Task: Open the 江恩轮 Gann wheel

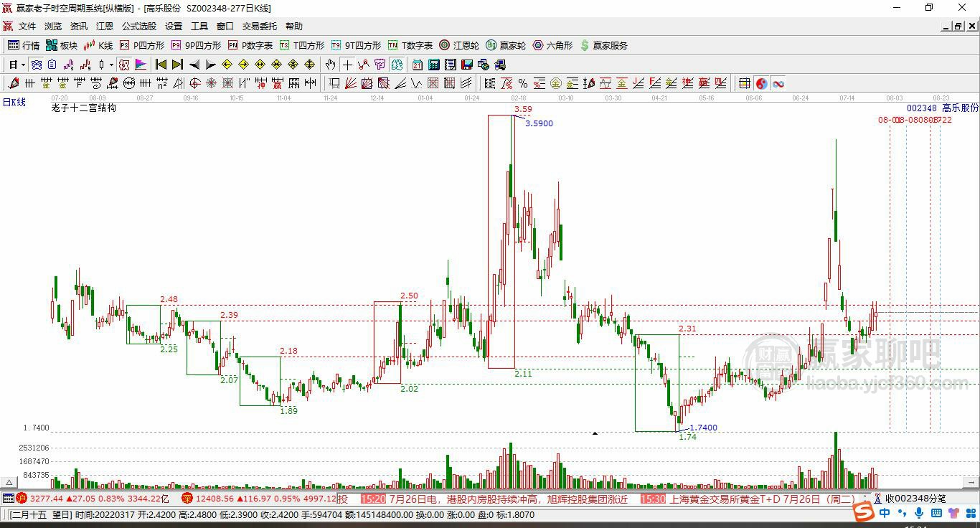Action: (459, 45)
